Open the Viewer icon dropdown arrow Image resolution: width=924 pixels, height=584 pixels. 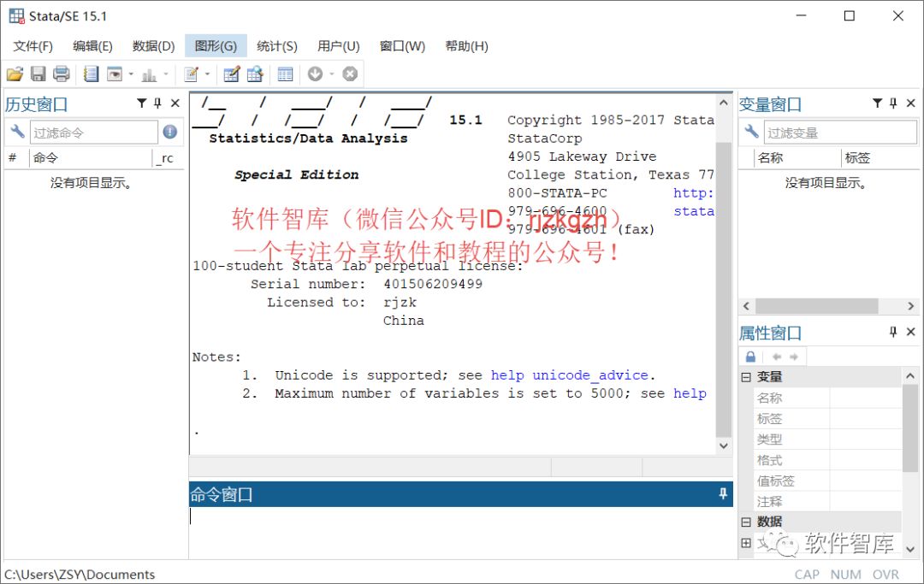click(131, 74)
